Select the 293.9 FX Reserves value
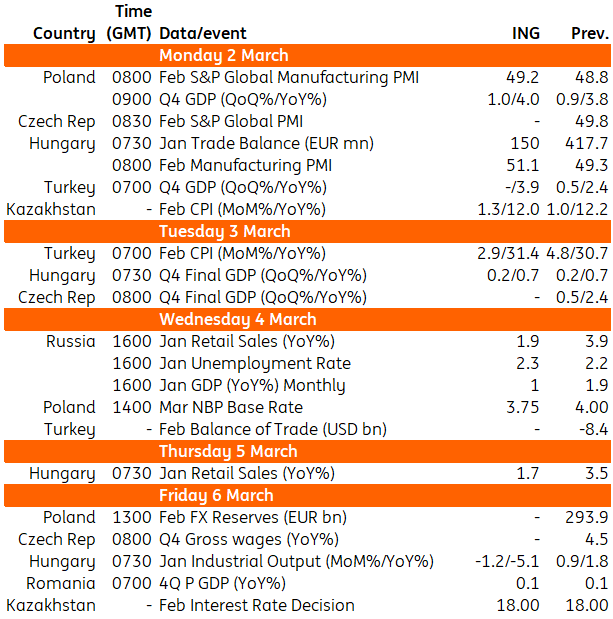This screenshot has width=613, height=619. click(x=587, y=518)
